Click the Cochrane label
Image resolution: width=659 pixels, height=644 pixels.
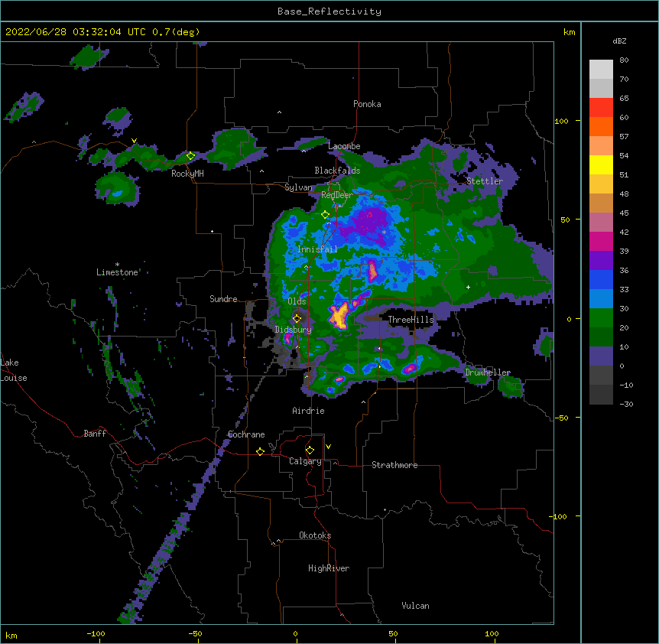(x=246, y=434)
